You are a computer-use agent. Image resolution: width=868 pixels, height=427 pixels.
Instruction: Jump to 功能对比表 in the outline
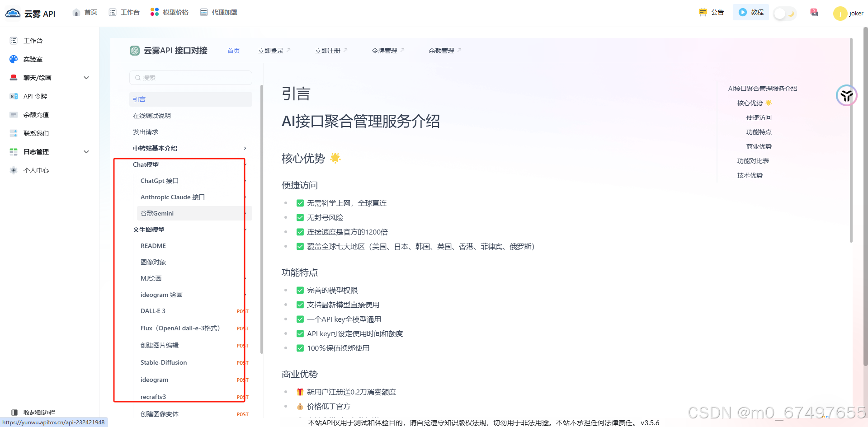click(753, 161)
